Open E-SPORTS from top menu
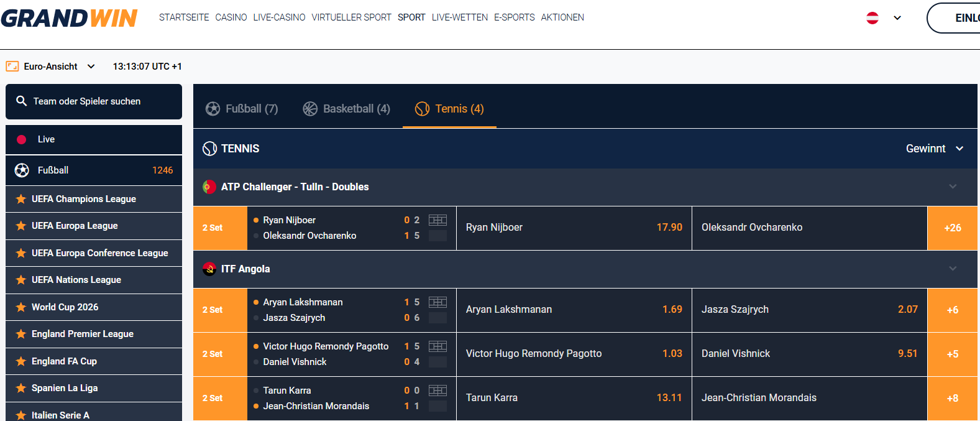The image size is (980, 421). [x=515, y=17]
